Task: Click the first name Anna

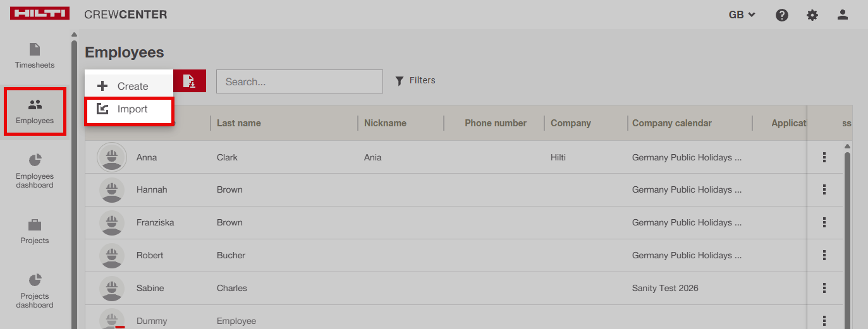Action: pyautogui.click(x=147, y=157)
